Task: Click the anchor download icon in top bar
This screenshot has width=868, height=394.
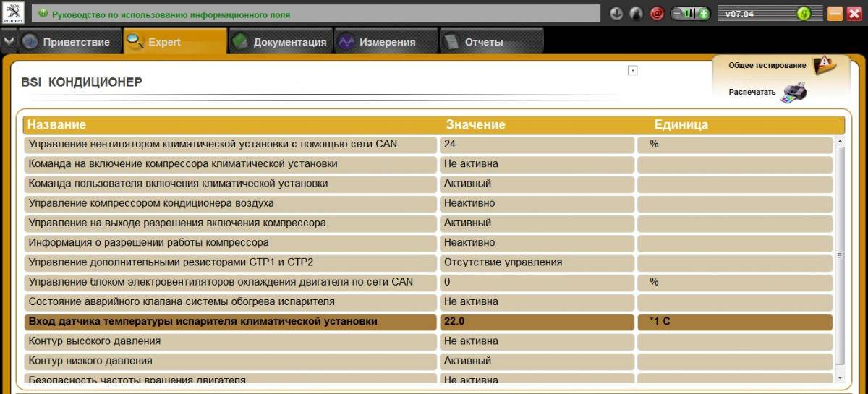Action: 616,13
